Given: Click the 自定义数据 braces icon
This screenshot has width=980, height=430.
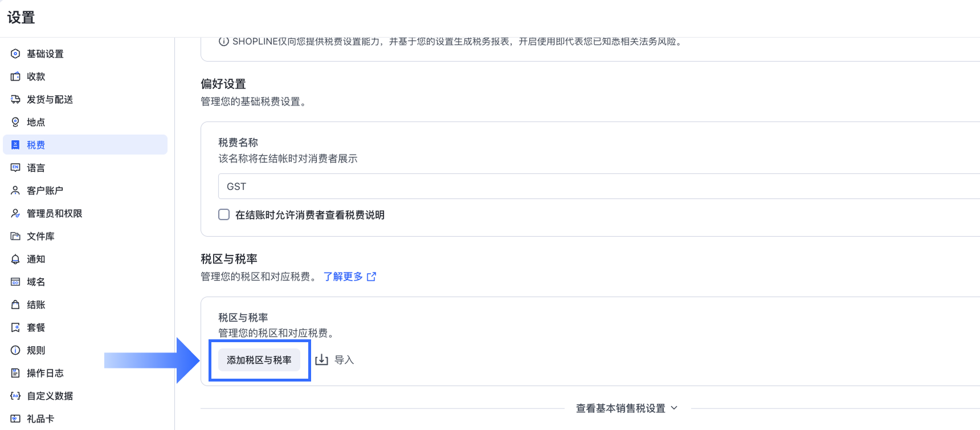Looking at the screenshot, I should (x=15, y=396).
